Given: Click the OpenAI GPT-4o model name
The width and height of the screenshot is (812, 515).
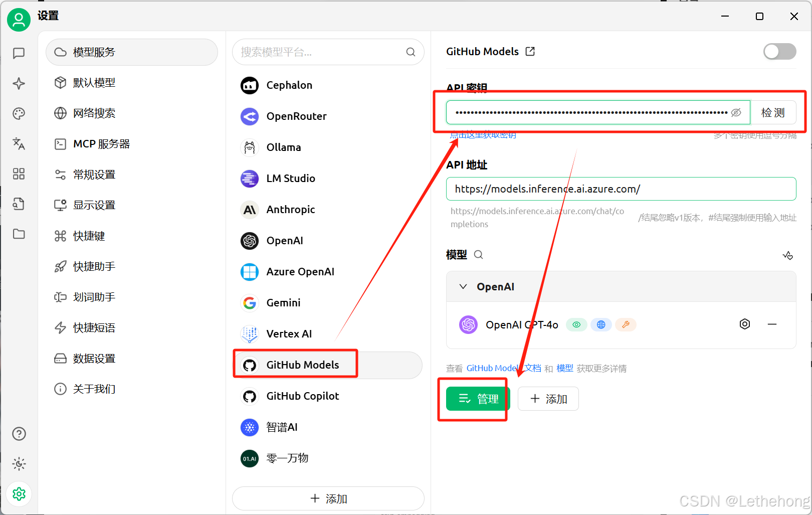Looking at the screenshot, I should point(522,325).
